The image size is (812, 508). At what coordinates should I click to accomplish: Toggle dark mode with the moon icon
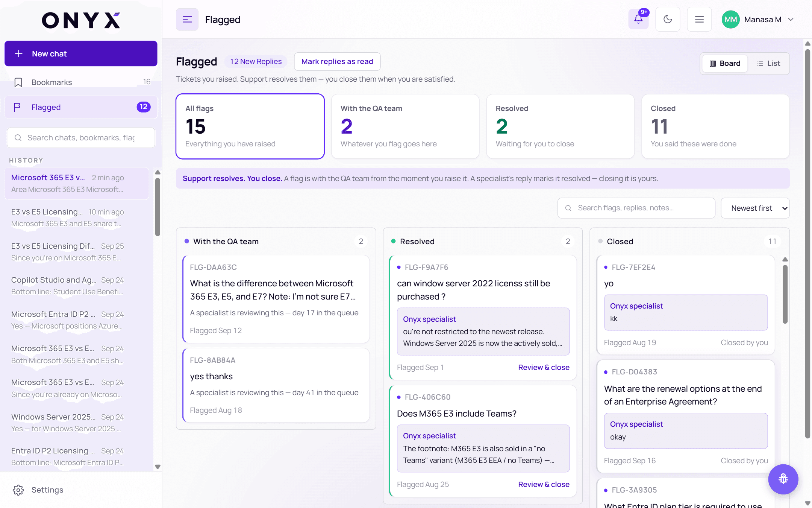pyautogui.click(x=668, y=19)
